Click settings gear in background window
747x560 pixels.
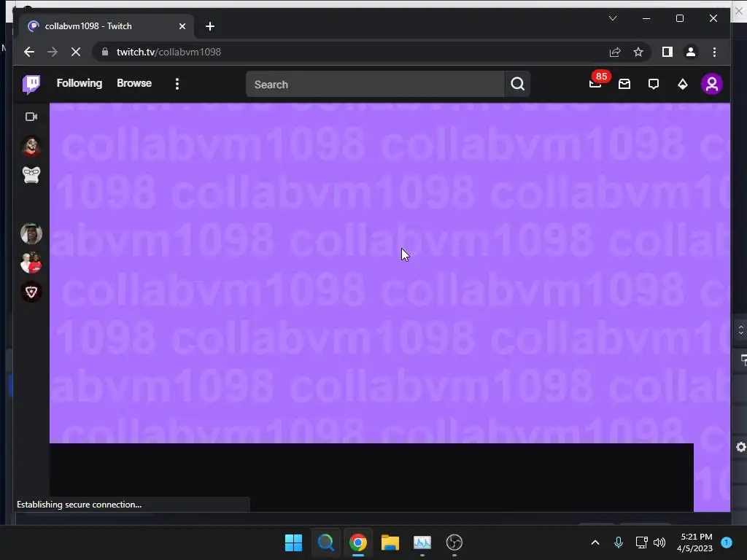[x=741, y=447]
